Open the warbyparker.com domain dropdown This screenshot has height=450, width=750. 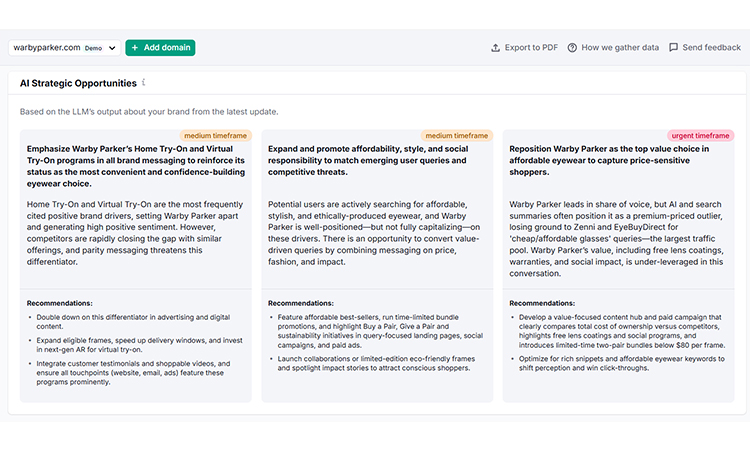point(64,48)
